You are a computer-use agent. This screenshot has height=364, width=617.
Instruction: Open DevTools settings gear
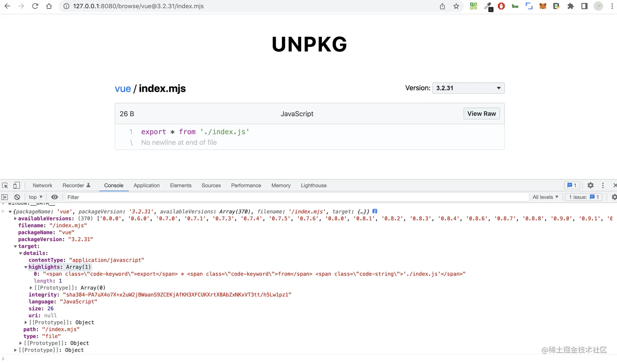[x=590, y=185]
